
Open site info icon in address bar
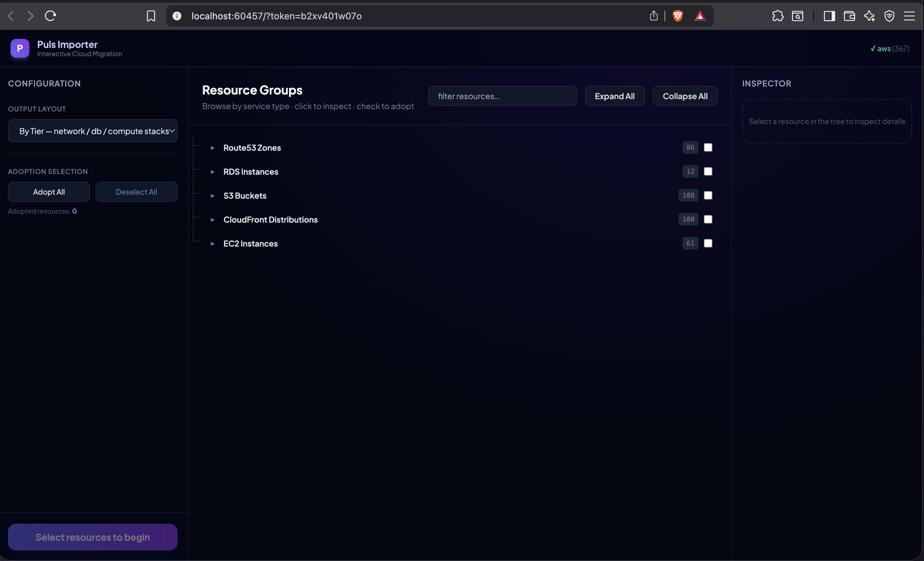pyautogui.click(x=177, y=16)
